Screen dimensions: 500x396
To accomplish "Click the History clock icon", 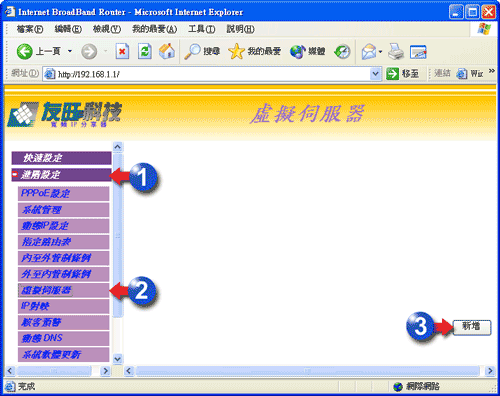I will coord(342,52).
